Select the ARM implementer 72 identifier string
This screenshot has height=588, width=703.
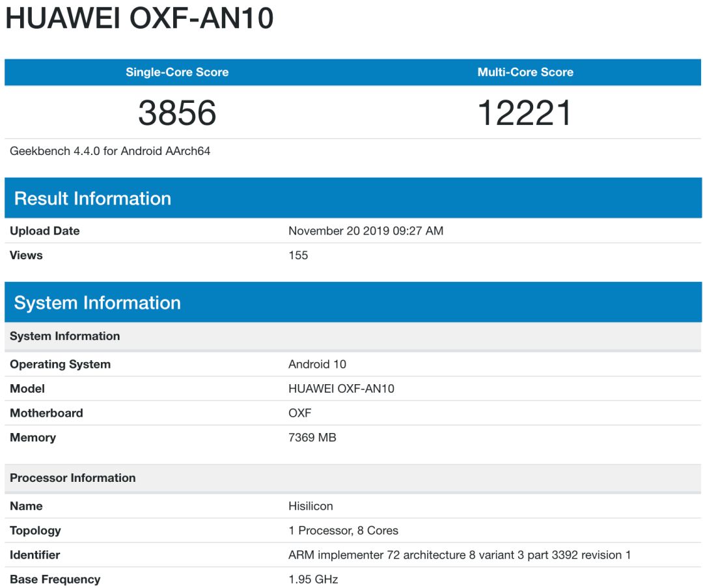[x=460, y=555]
